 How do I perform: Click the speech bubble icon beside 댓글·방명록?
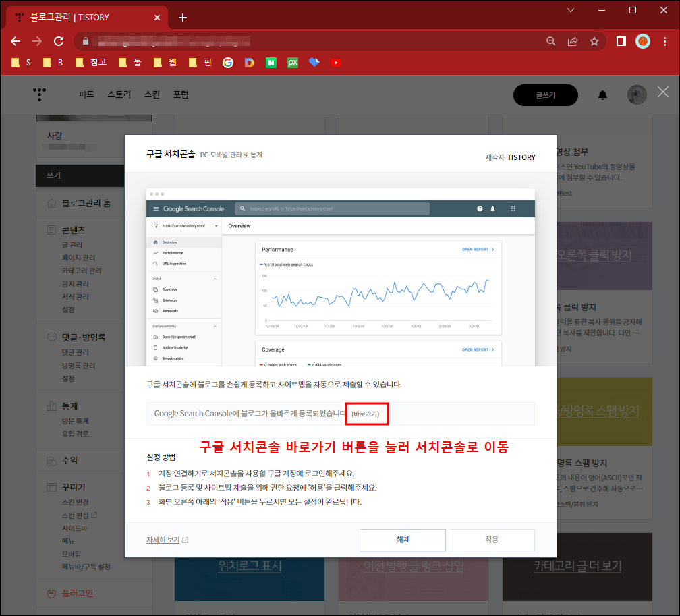click(51, 336)
